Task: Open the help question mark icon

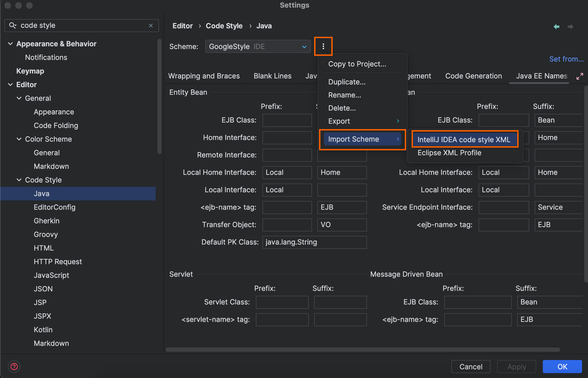Action: tap(14, 367)
